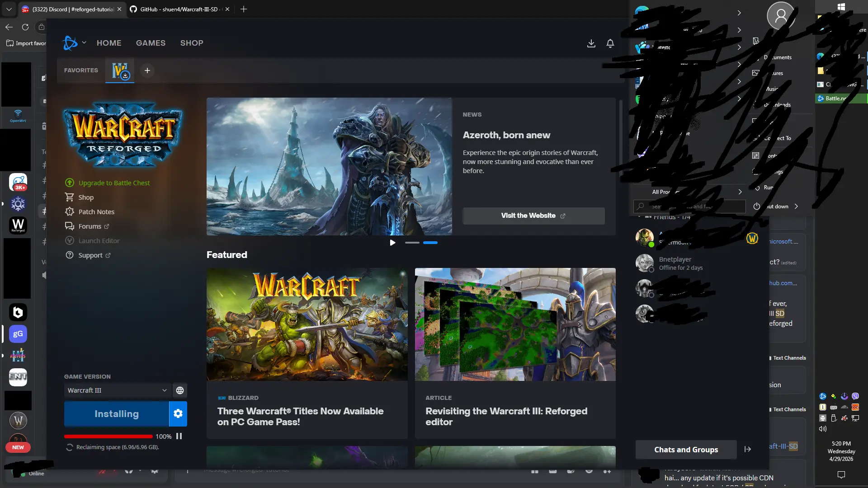
Task: Open the Battle.net logo menu
Action: click(x=70, y=43)
